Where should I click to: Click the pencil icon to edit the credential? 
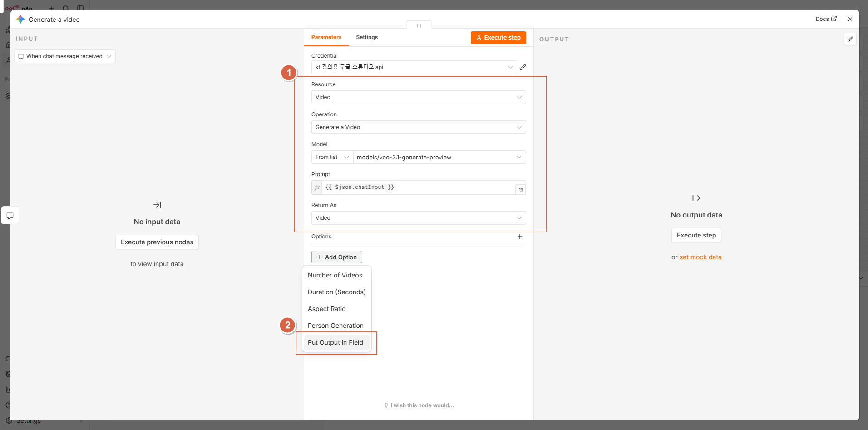click(x=523, y=67)
